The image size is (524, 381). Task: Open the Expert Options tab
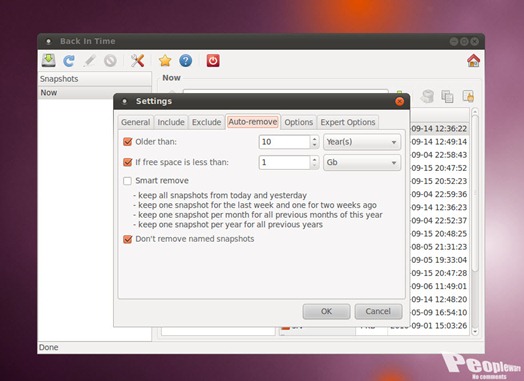pos(348,122)
